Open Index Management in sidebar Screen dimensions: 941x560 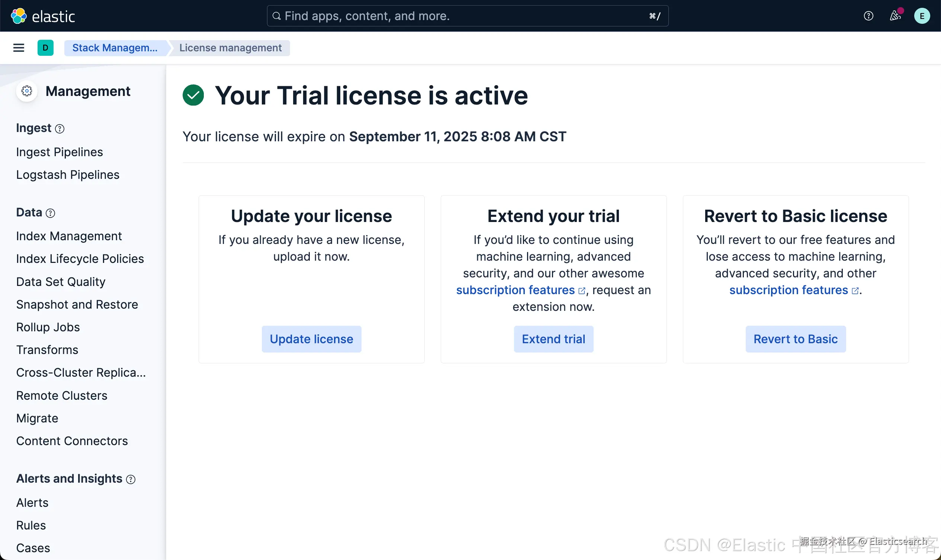(x=69, y=236)
